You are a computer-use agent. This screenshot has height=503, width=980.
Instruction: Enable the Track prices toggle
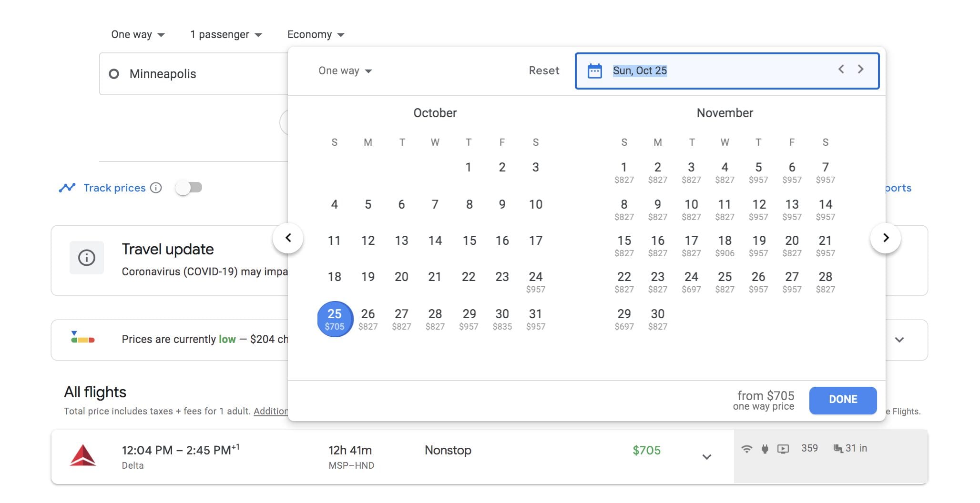coord(189,188)
